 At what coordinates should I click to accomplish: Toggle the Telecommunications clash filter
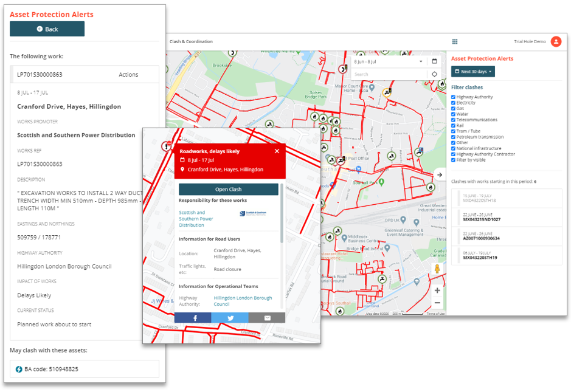(x=454, y=120)
